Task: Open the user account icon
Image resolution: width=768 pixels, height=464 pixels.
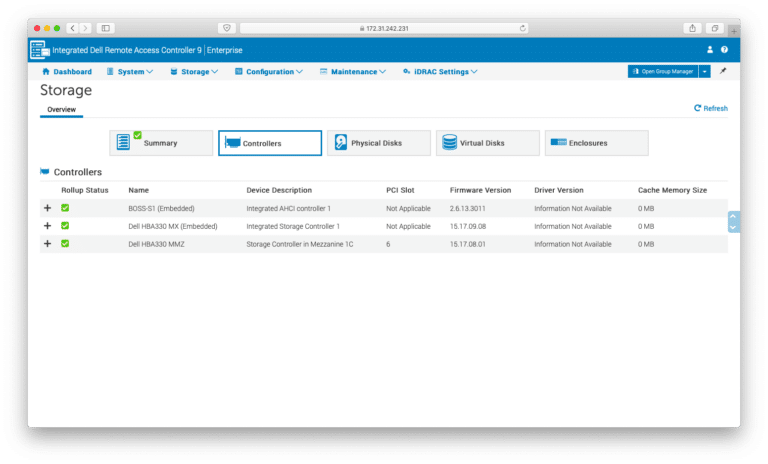Action: coord(710,49)
